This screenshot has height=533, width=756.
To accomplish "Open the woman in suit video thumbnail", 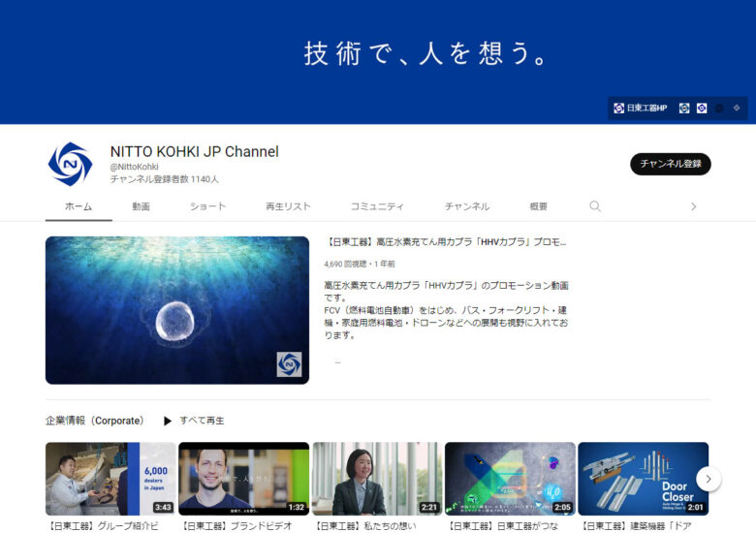I will click(x=377, y=479).
